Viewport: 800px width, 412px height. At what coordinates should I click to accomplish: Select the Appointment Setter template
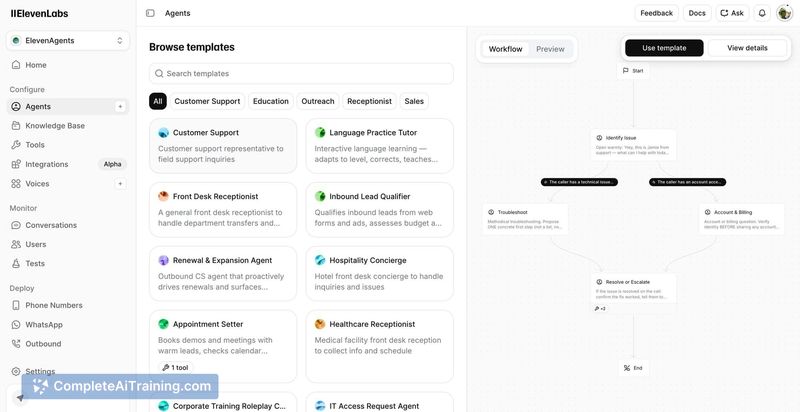[x=223, y=346]
